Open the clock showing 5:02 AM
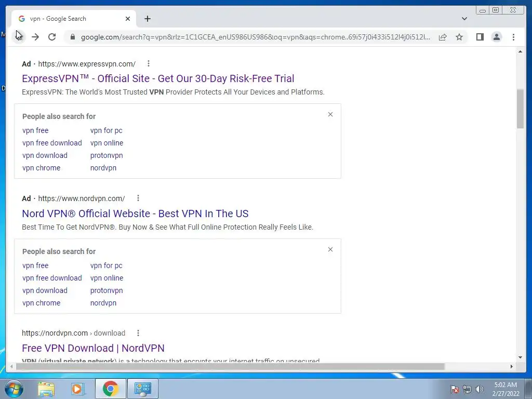Screen dimensions: 532x399 click(506, 389)
